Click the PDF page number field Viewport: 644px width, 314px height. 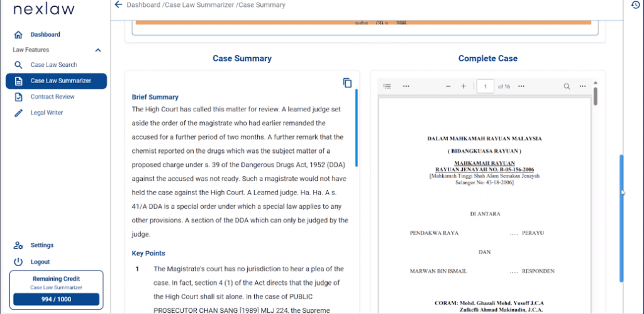(485, 86)
